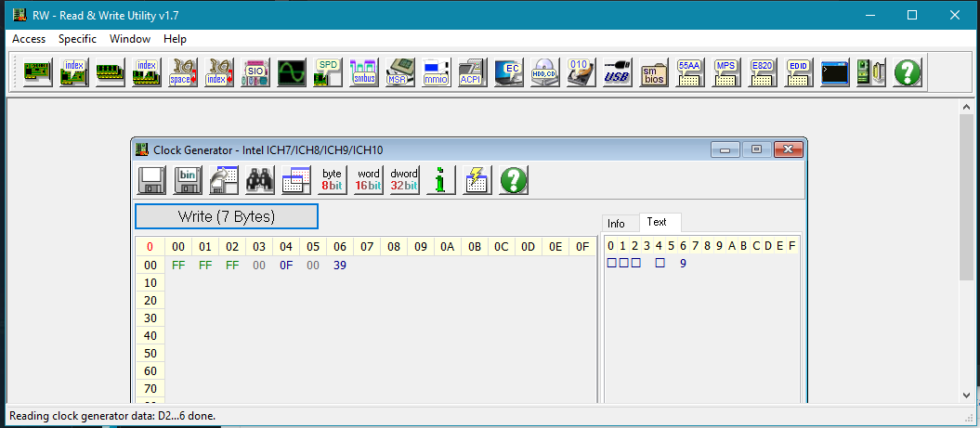This screenshot has width=980, height=428.
Task: Select the 00 value in column 03
Action: pyautogui.click(x=259, y=265)
